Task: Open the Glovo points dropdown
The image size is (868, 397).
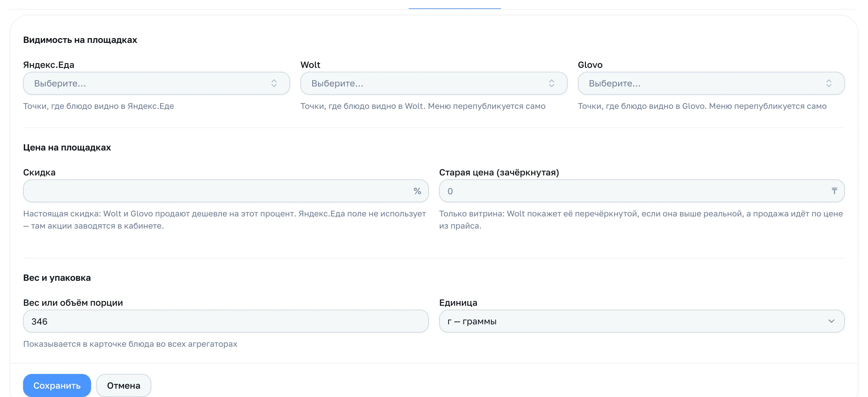Action: click(x=711, y=83)
